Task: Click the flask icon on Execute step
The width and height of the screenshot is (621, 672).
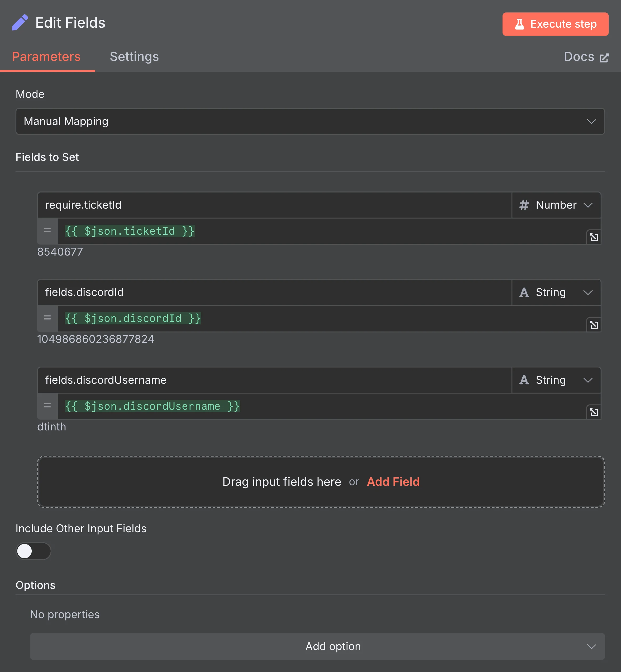Action: tap(519, 24)
